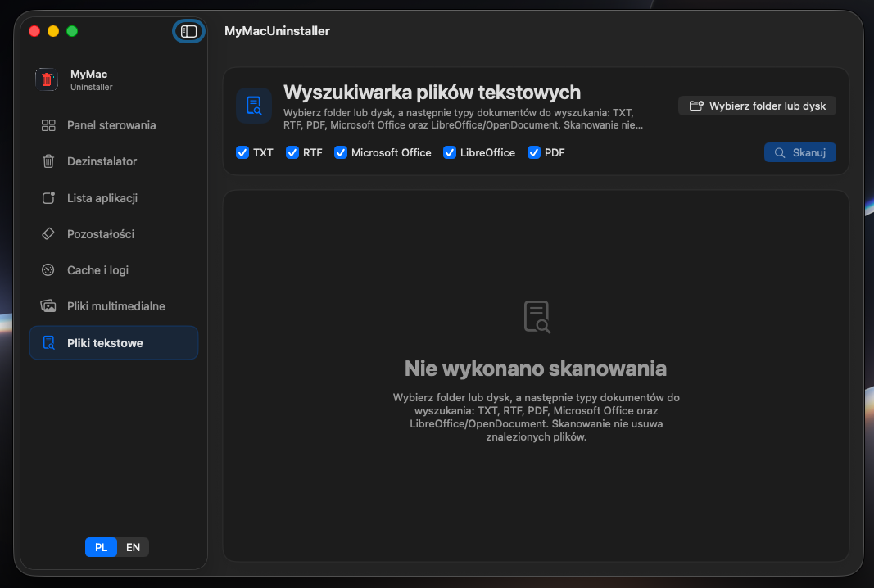Click the magnifier icon in Skanuj button
This screenshot has width=874, height=588.
pyautogui.click(x=780, y=152)
